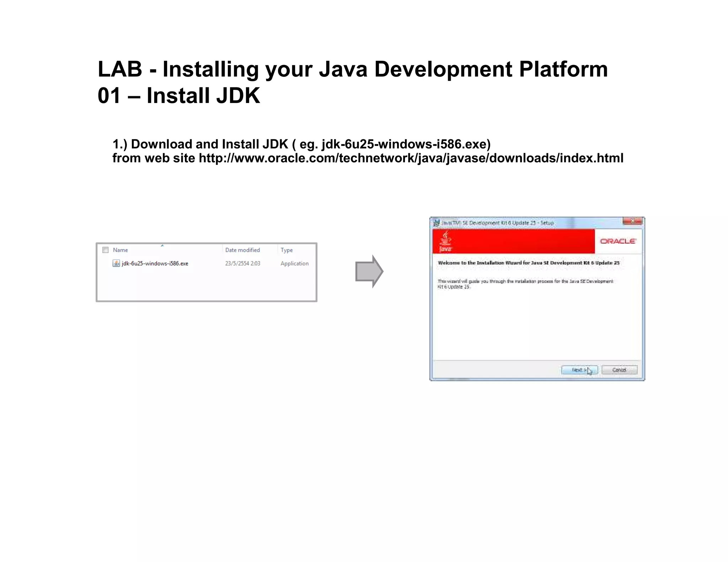The height and width of the screenshot is (562, 728).
Task: Click the Oracle download URL text
Action: click(411, 158)
